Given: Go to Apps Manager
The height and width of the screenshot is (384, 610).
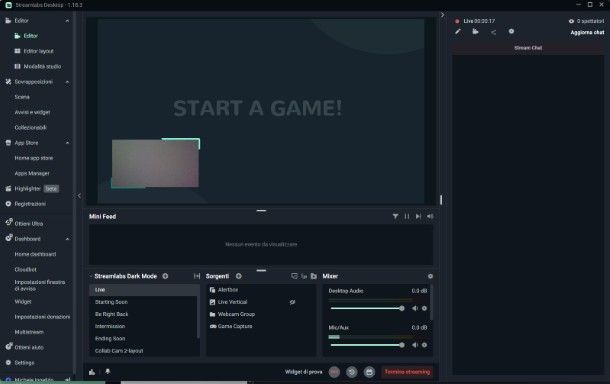Looking at the screenshot, I should pos(32,173).
